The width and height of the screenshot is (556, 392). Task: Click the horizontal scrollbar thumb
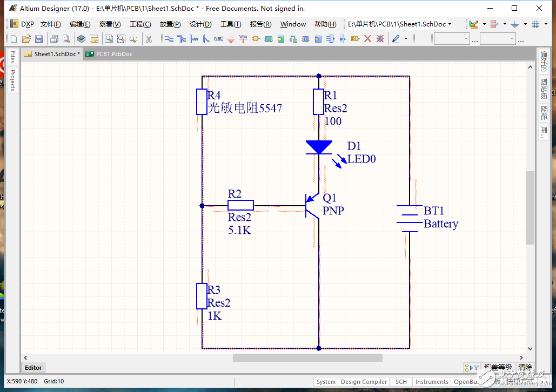[307, 357]
